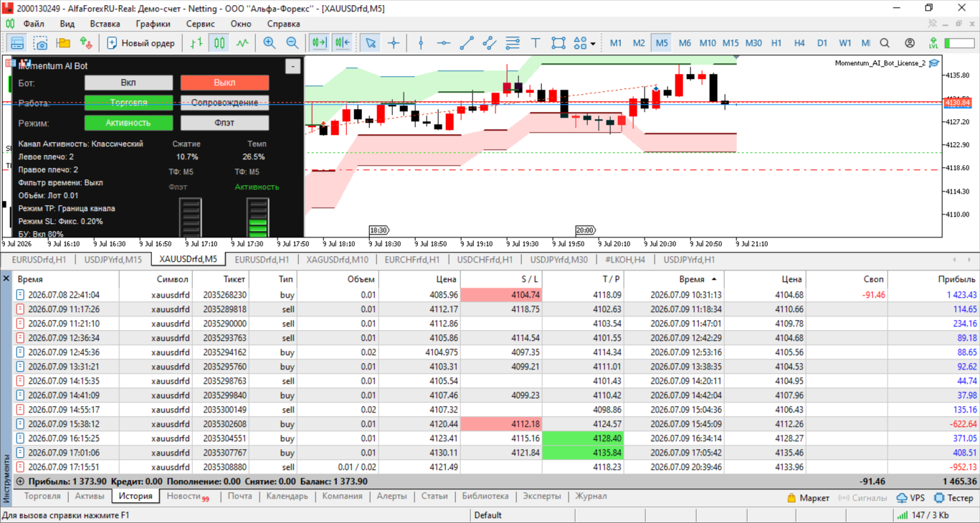Select the cursor arrow tool
This screenshot has height=523, width=980.
(x=371, y=43)
